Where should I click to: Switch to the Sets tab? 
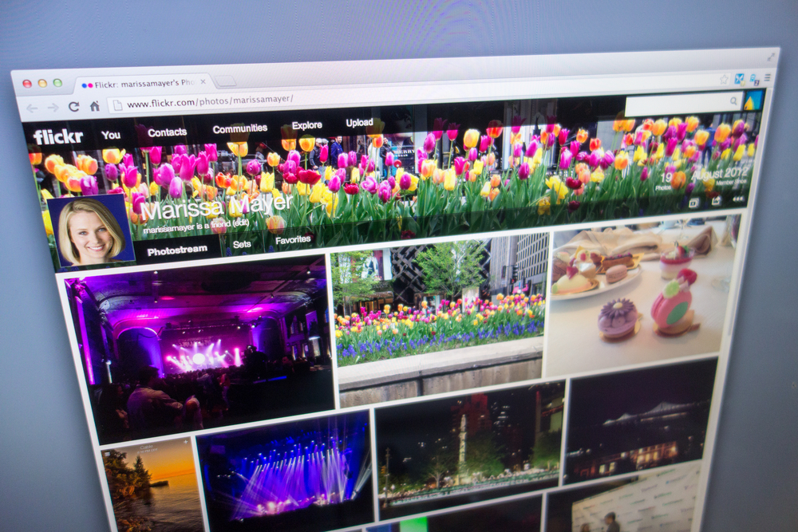pos(242,244)
